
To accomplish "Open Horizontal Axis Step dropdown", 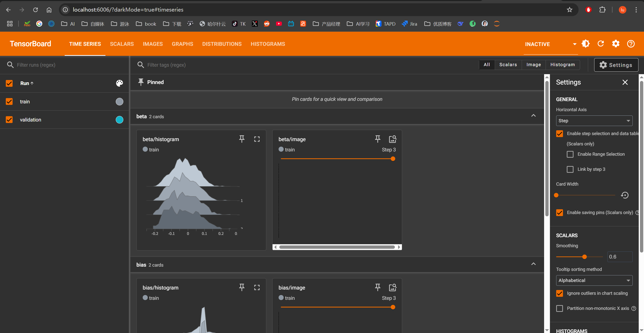I will (x=594, y=121).
